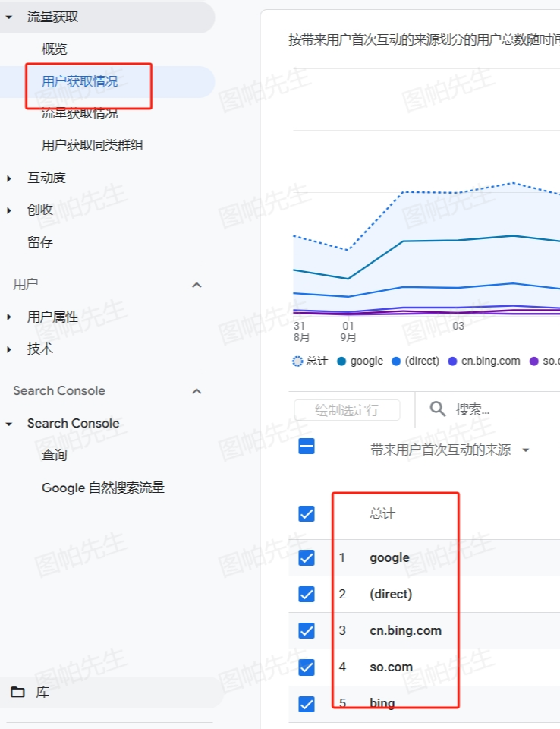Image resolution: width=560 pixels, height=729 pixels.
Task: Click the 库 library label
Action: [x=42, y=693]
